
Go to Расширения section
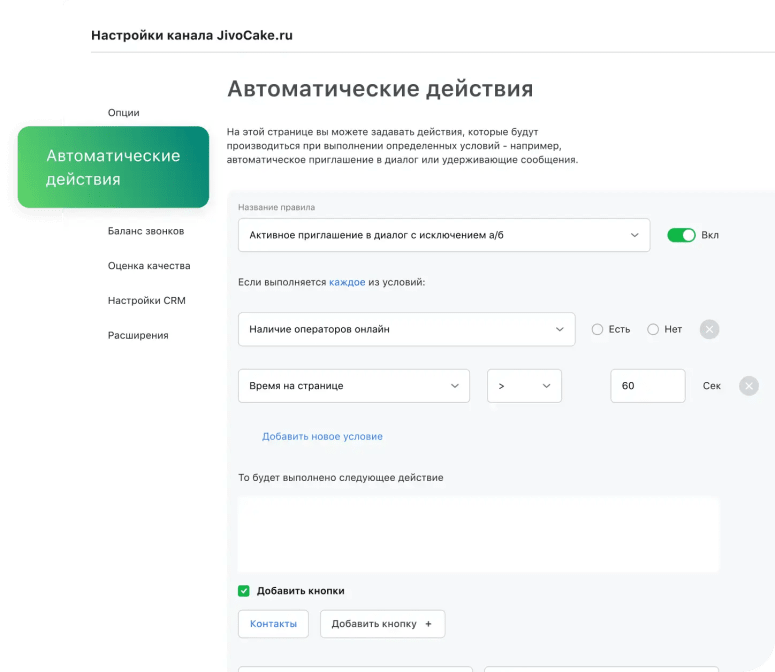point(138,336)
